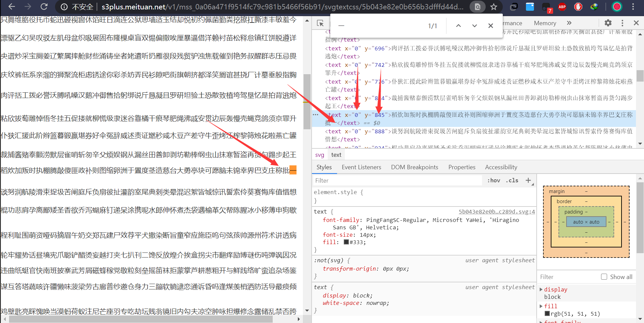The image size is (644, 323).
Task: Open the Chrome profile avatar
Action: [x=617, y=6]
